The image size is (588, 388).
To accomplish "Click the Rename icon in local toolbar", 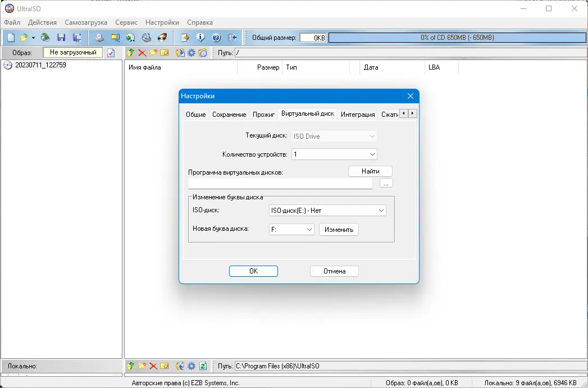I will [164, 366].
